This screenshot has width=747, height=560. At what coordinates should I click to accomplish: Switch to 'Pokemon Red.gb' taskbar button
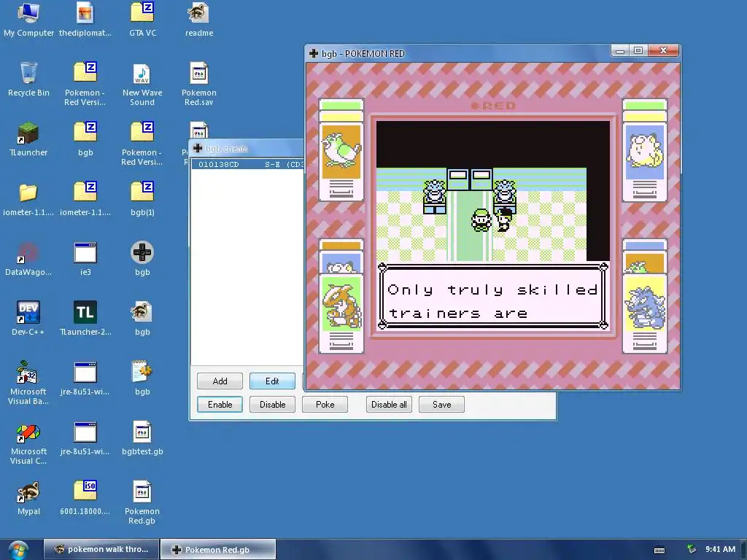tap(217, 549)
